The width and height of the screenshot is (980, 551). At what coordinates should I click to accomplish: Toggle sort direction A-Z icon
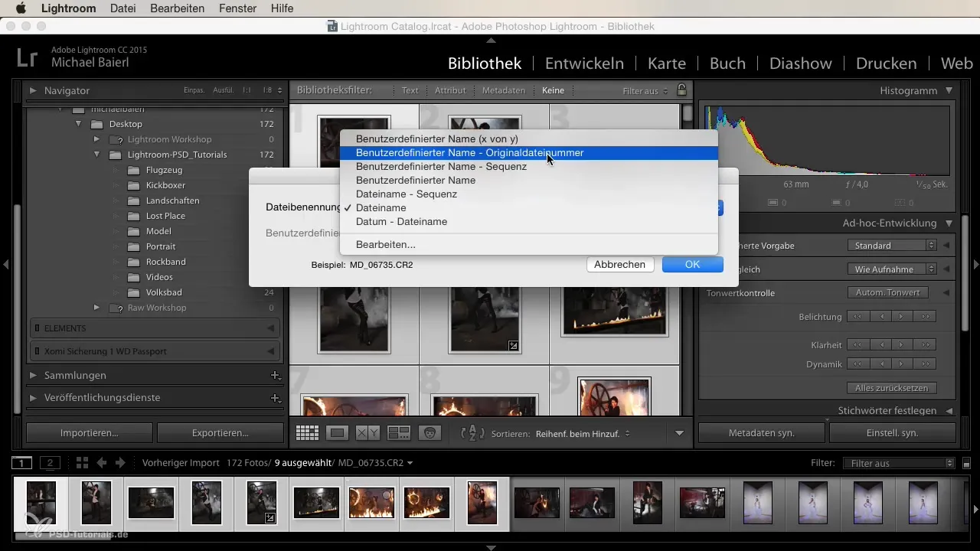pyautogui.click(x=472, y=432)
